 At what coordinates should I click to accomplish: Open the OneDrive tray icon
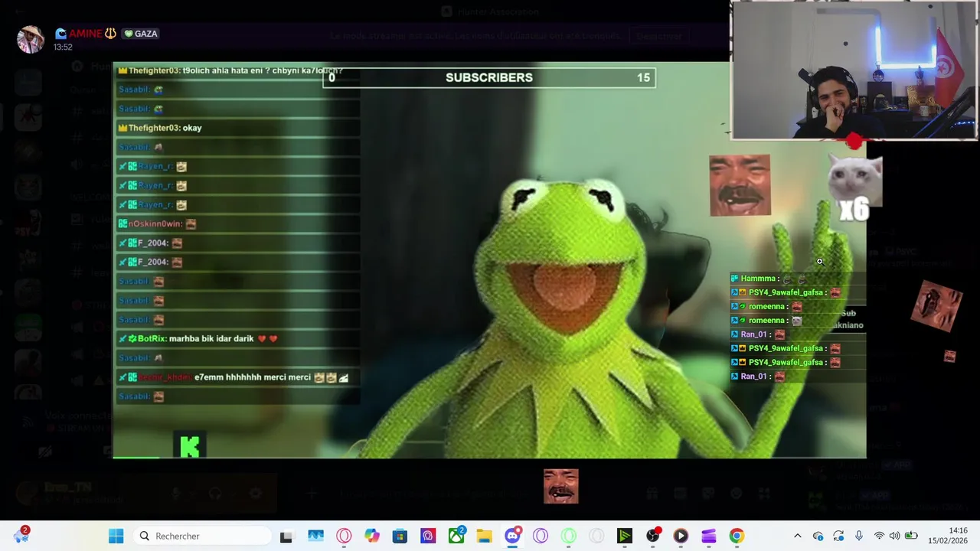[x=818, y=536]
